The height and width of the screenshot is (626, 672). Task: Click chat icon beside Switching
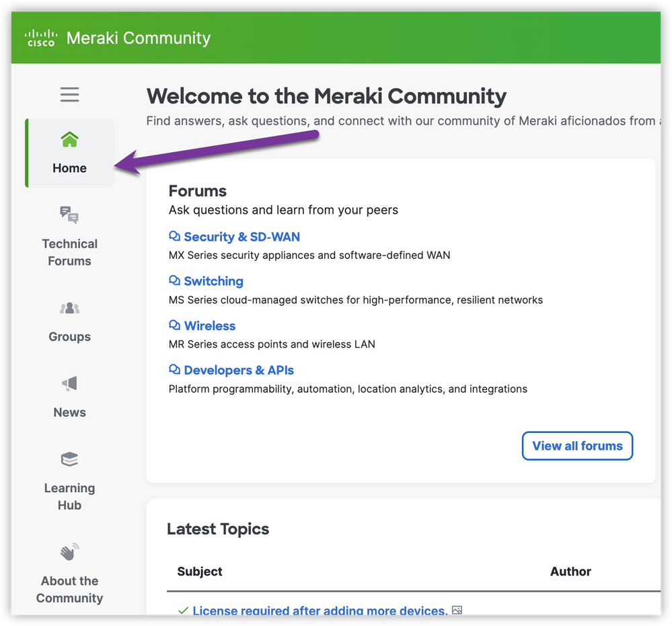174,280
